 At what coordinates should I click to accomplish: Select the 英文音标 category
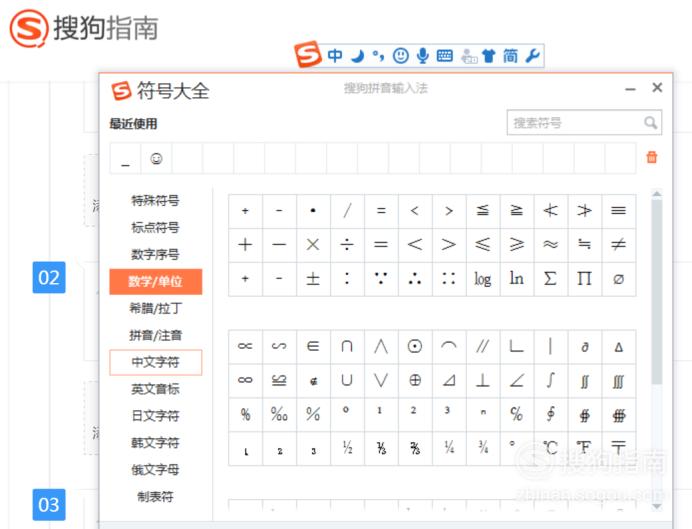point(155,389)
